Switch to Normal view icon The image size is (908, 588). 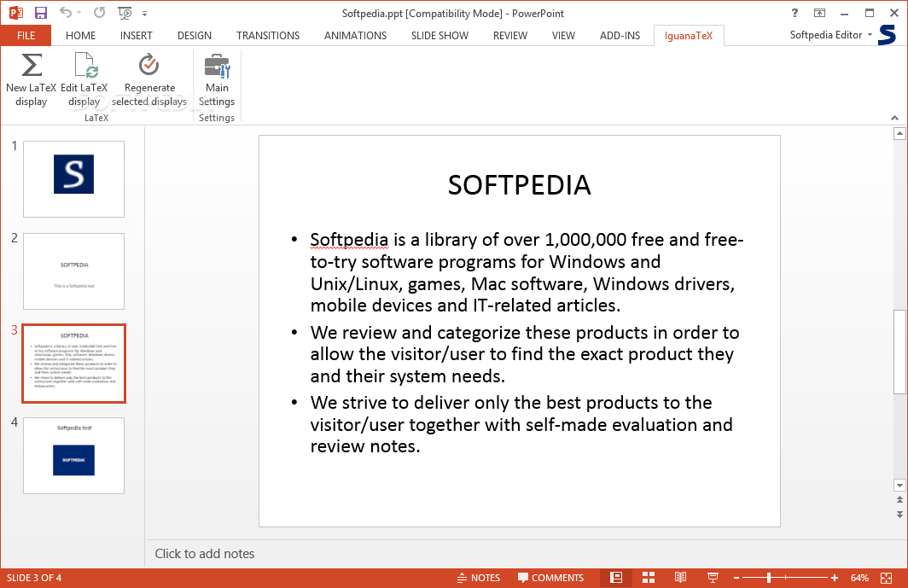pos(616,578)
